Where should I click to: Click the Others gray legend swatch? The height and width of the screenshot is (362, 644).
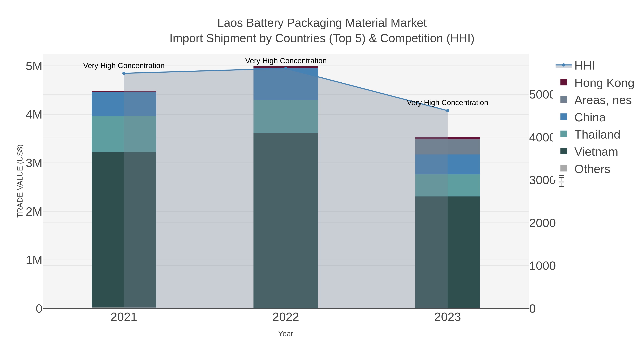point(563,168)
